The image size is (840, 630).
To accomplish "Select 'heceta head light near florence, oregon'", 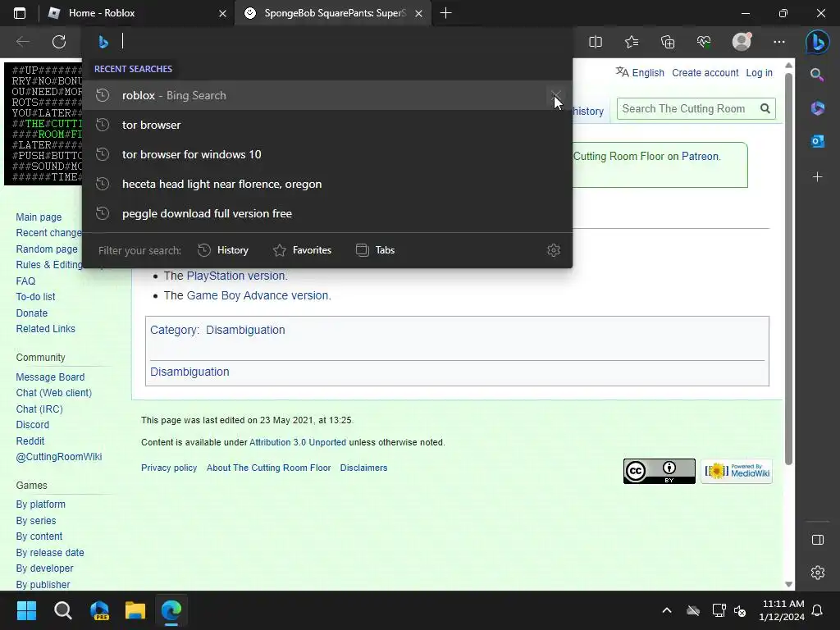I will click(327, 184).
